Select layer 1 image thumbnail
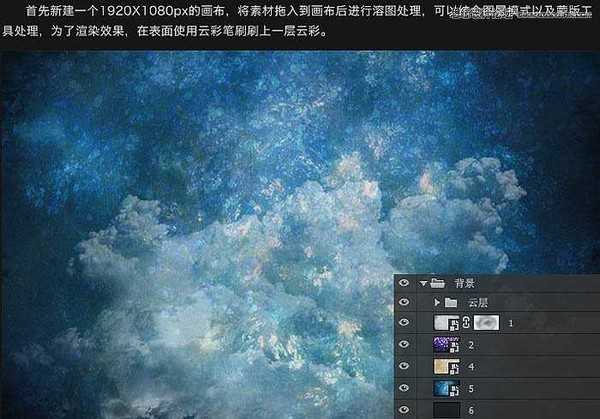The image size is (600, 419). [x=445, y=324]
